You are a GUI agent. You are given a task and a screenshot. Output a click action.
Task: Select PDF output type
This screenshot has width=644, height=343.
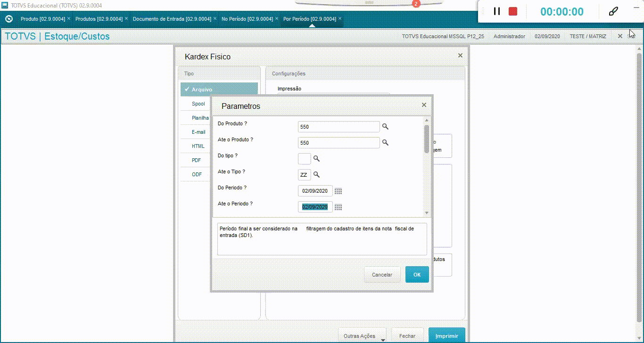[x=196, y=160]
